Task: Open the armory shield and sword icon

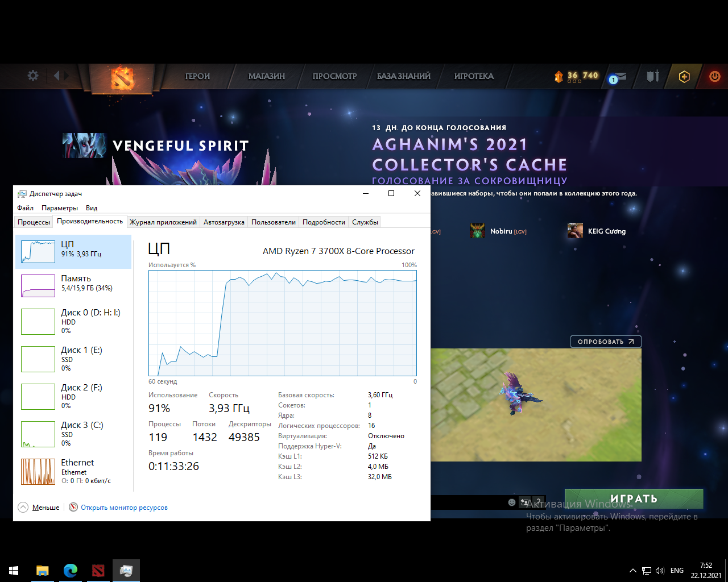Action: click(x=653, y=76)
